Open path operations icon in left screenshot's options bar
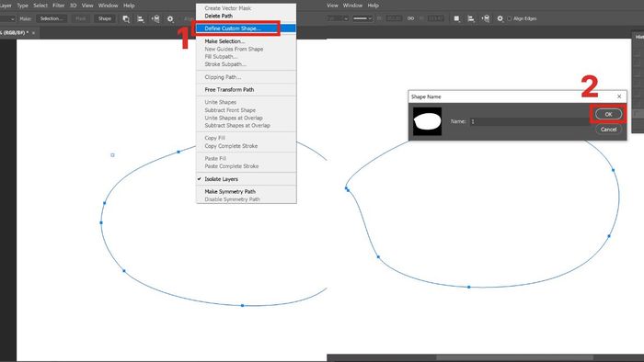This screenshot has width=644, height=362. [126, 19]
